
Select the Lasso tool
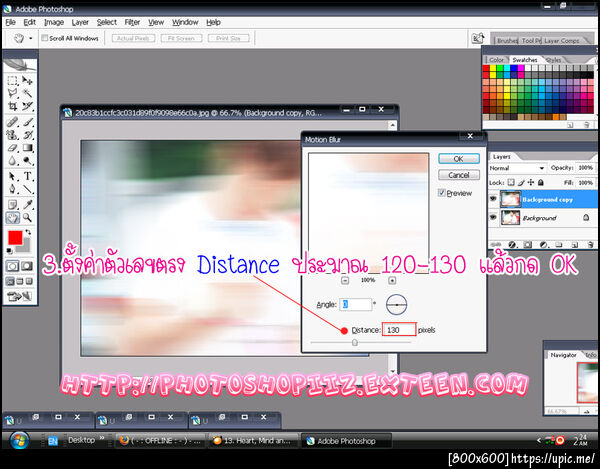12,93
